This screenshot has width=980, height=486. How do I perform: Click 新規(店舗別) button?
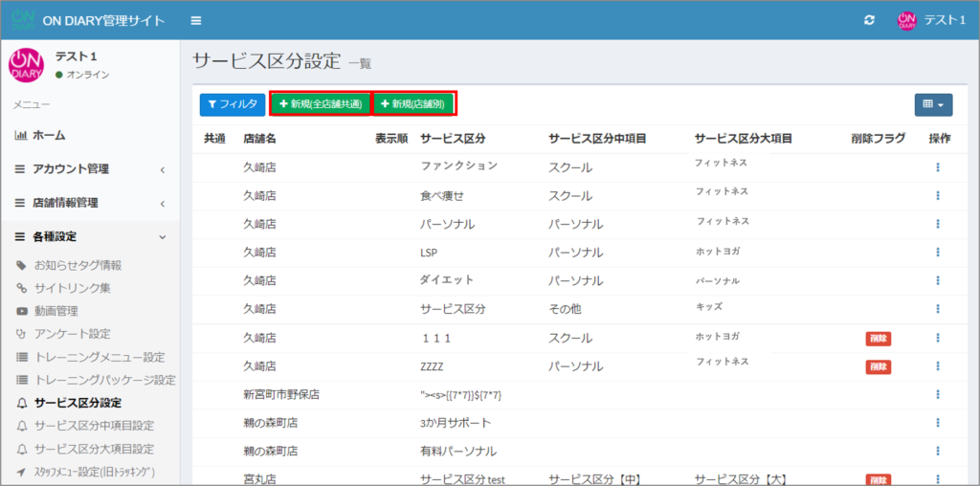click(x=412, y=103)
